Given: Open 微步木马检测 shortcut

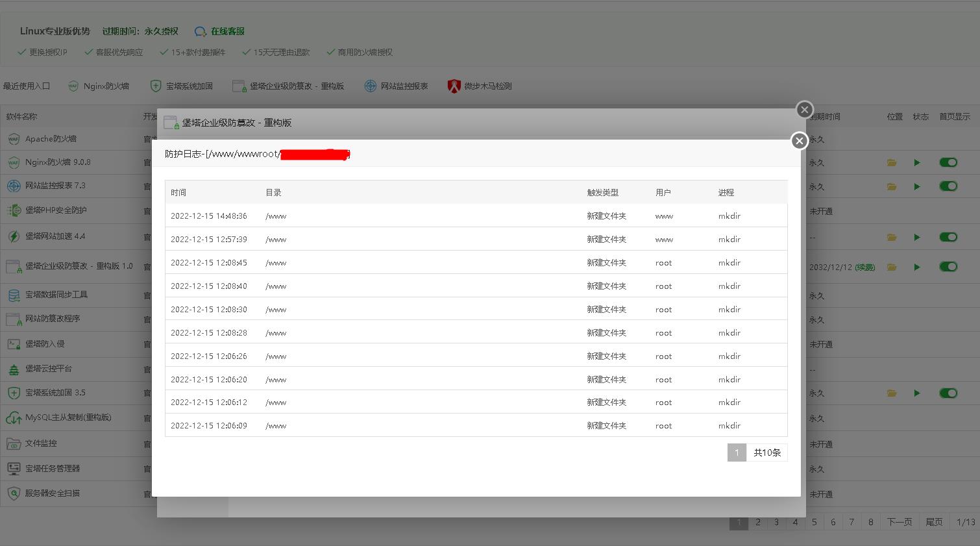Looking at the screenshot, I should click(x=480, y=86).
